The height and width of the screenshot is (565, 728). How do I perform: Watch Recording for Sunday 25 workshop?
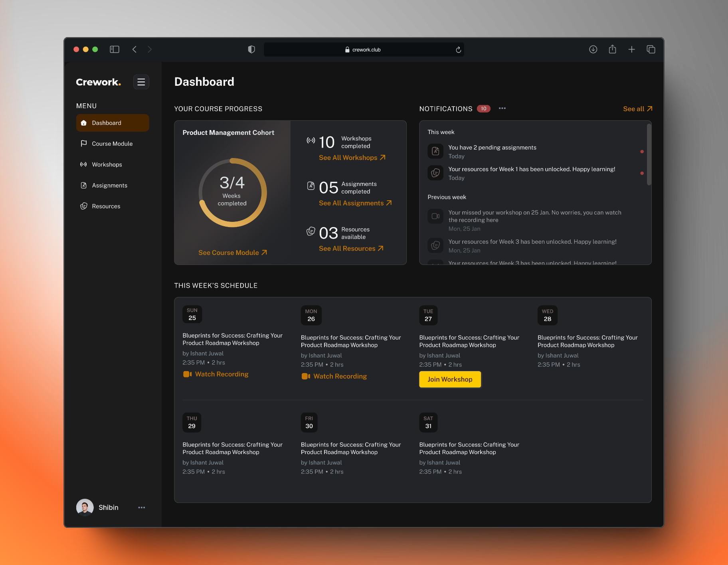click(216, 374)
